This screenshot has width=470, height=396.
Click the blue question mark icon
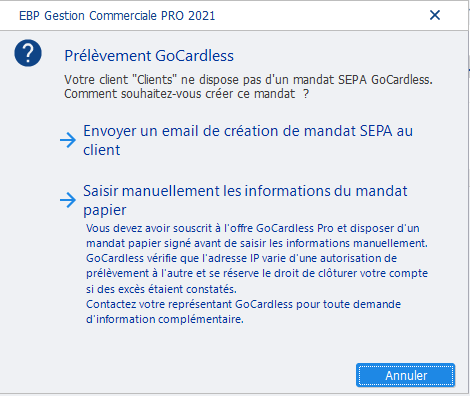tap(28, 53)
